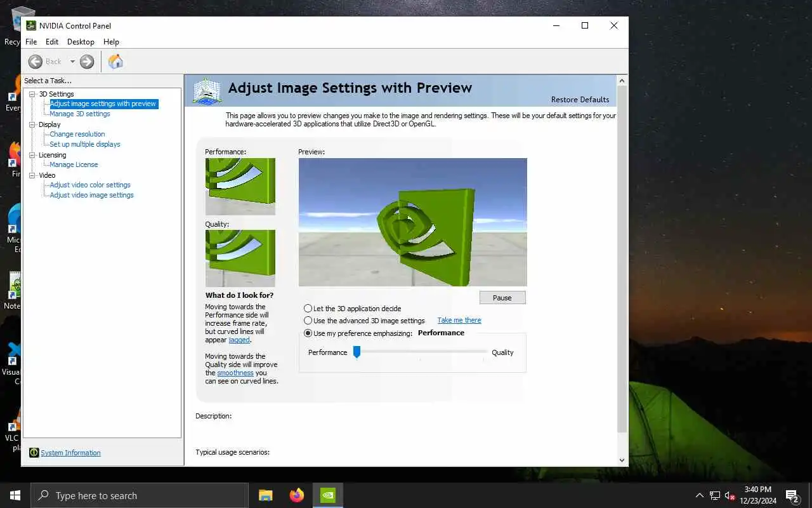Click the muted volume tray icon
The image size is (812, 508).
[730, 495]
